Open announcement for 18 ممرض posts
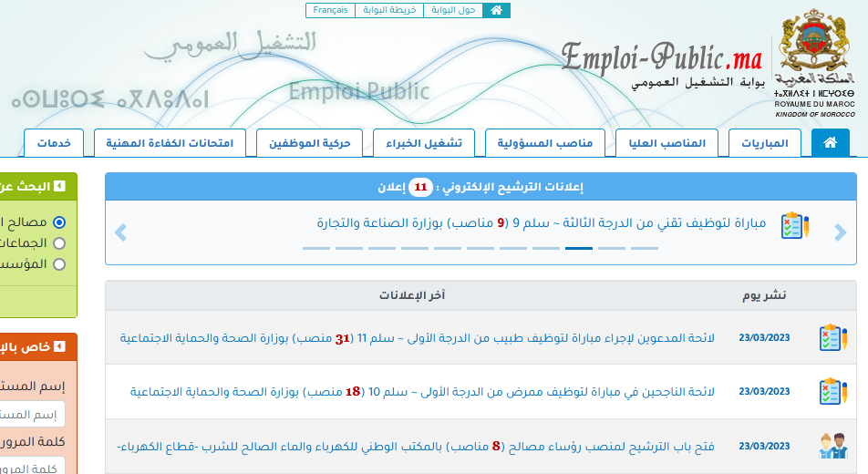Image resolution: width=868 pixels, height=474 pixels. (422, 391)
